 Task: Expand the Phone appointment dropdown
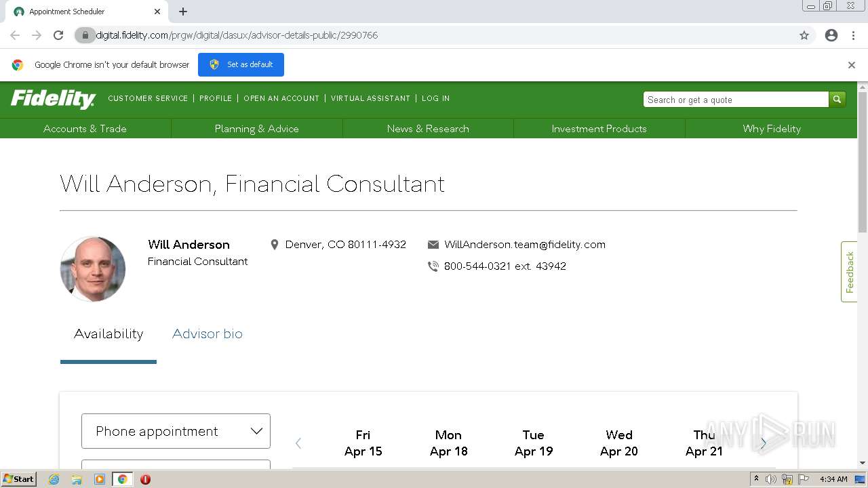tap(176, 431)
